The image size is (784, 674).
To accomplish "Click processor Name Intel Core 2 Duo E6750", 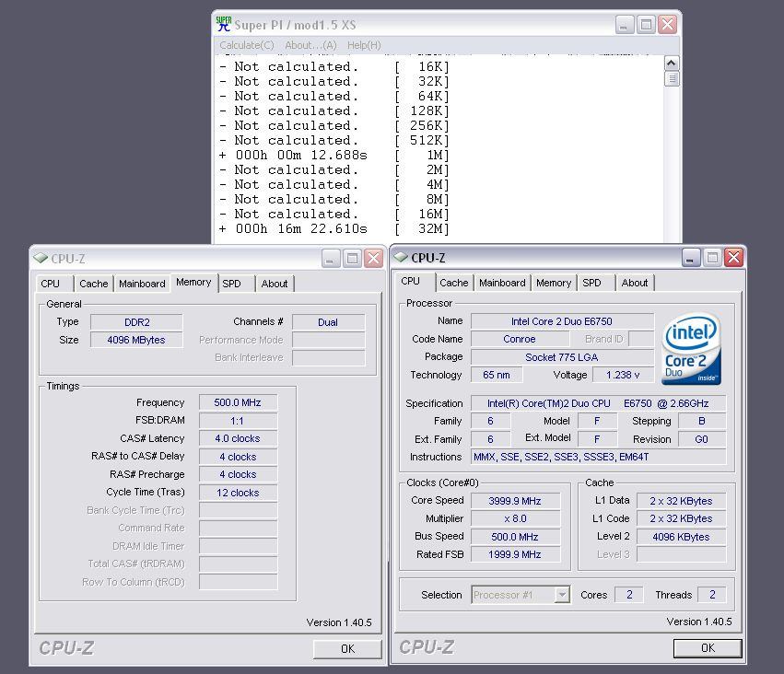I will (x=562, y=321).
